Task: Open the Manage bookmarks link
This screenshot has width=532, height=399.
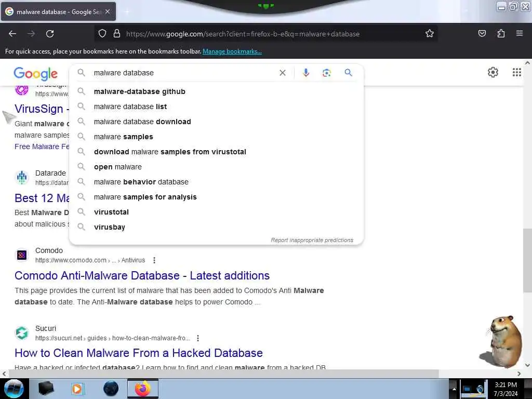Action: (x=232, y=51)
